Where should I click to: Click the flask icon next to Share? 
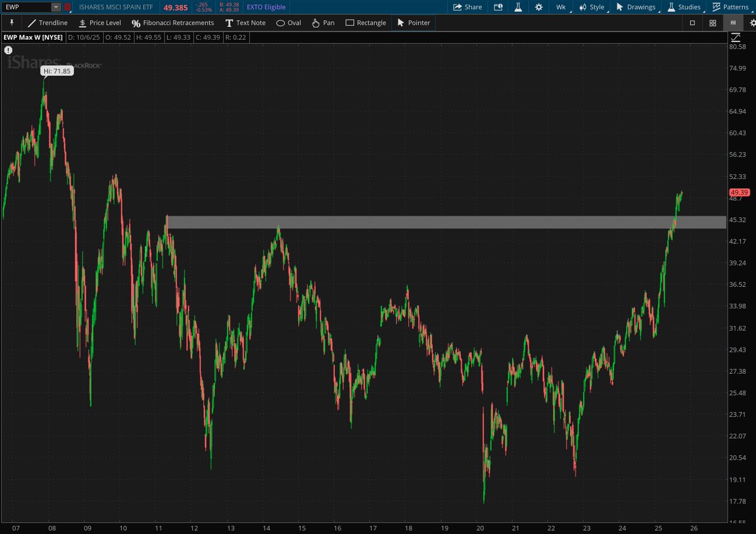[x=518, y=7]
